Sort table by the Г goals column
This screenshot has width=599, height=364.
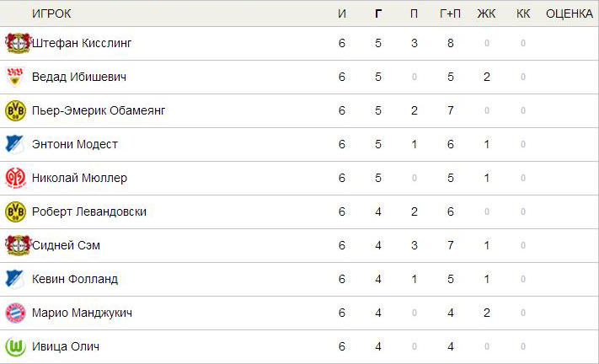[x=377, y=13]
